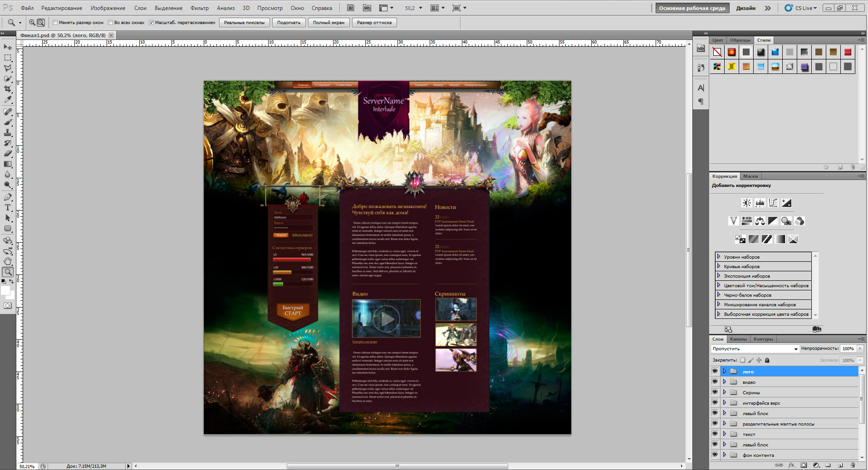Apply the red circle style swatch

pyautogui.click(x=731, y=52)
